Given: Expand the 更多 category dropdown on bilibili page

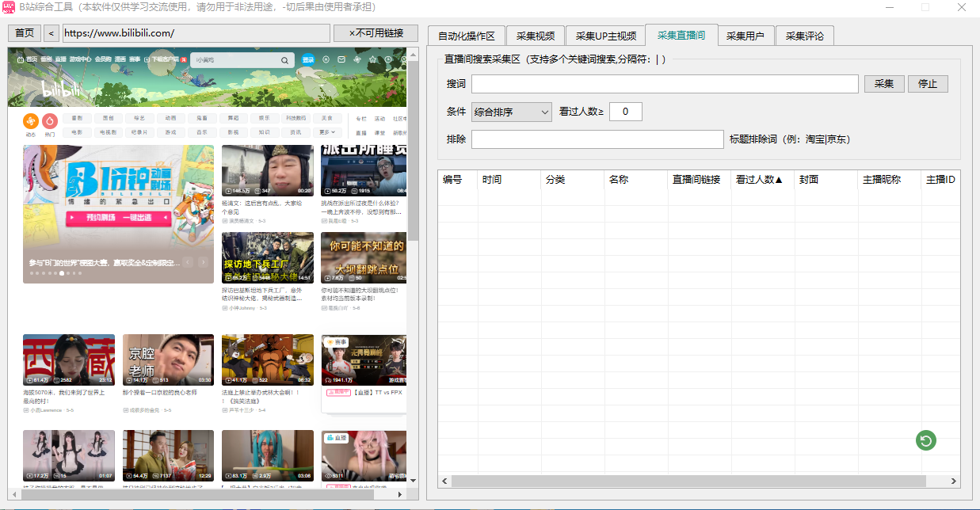Looking at the screenshot, I should (x=327, y=132).
